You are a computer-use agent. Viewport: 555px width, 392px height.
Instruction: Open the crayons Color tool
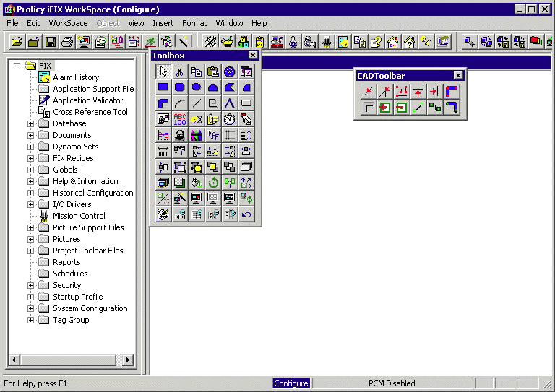(x=197, y=135)
